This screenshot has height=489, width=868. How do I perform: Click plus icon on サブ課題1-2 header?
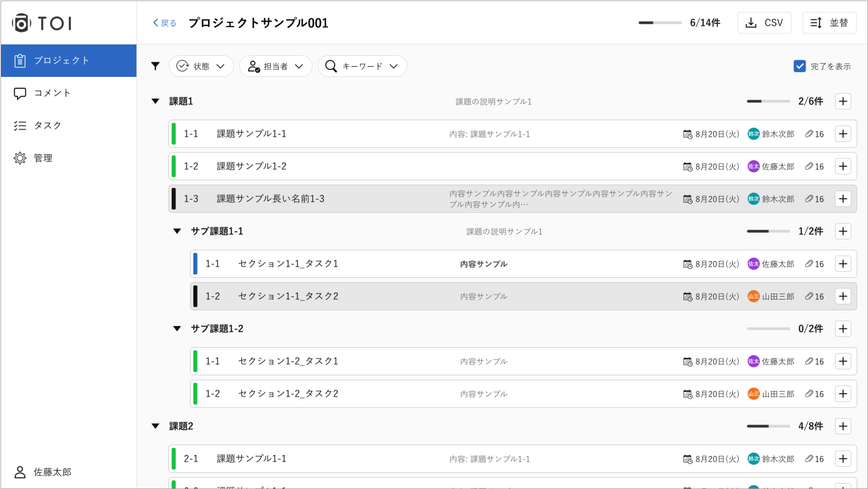(x=843, y=329)
